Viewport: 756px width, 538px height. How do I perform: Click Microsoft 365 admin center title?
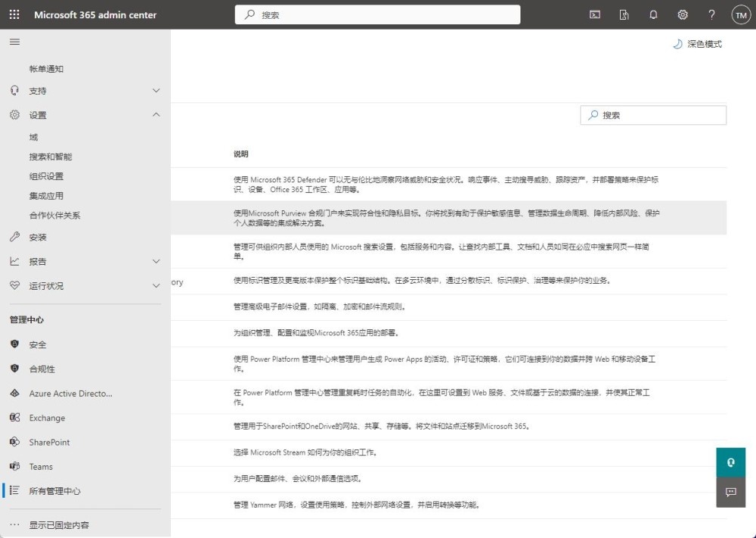coord(95,15)
